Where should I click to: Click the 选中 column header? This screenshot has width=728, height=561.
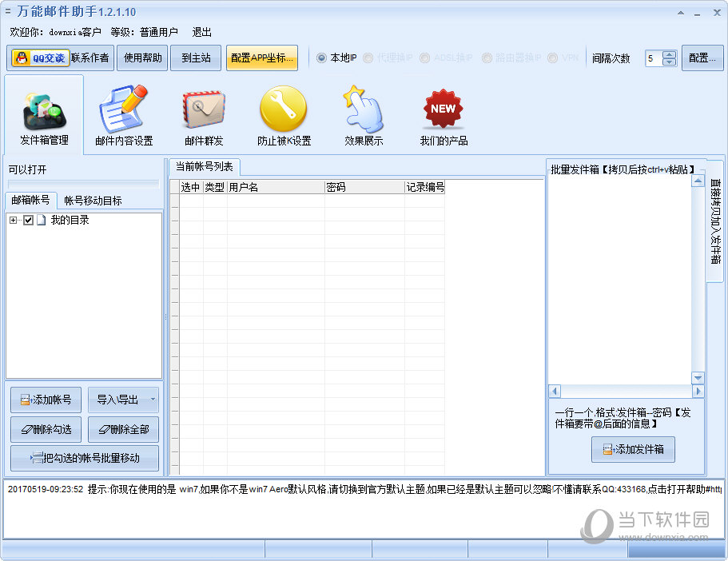pyautogui.click(x=191, y=187)
